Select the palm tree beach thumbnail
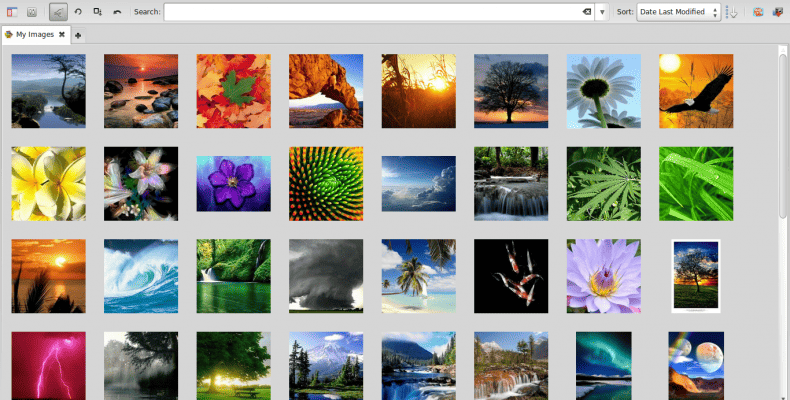This screenshot has width=790, height=400. (419, 276)
